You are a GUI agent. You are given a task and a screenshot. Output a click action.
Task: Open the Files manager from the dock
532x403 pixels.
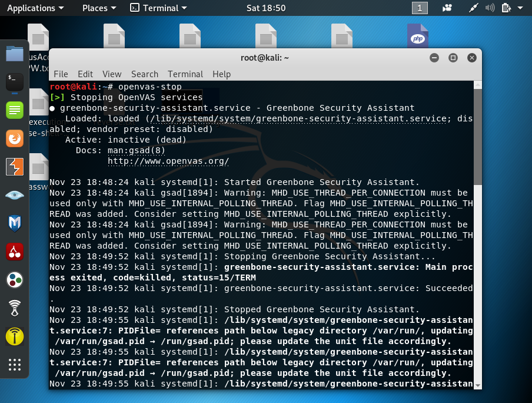point(15,54)
